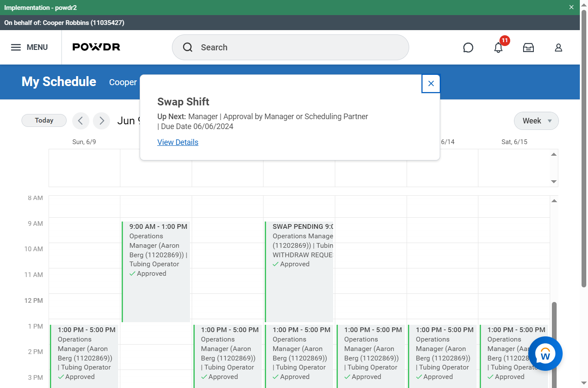Viewport: 588px width, 388px height.
Task: Open notifications bell with 11 badge
Action: 499,47
